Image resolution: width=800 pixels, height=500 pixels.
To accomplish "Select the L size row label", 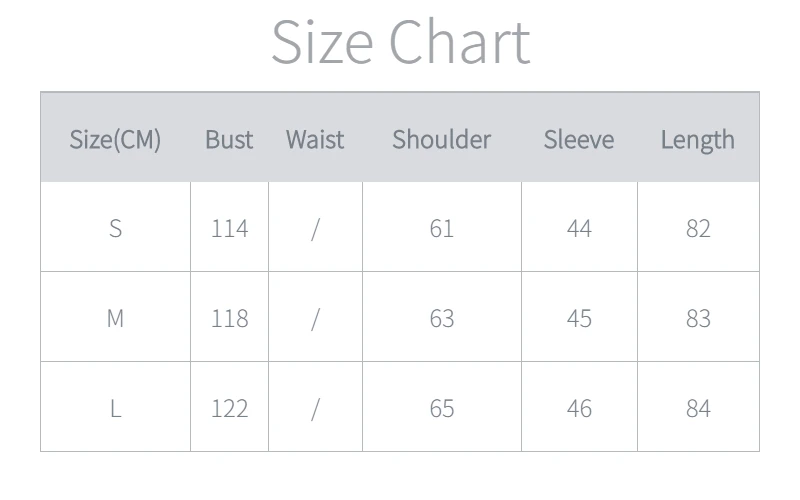I will coord(115,408).
